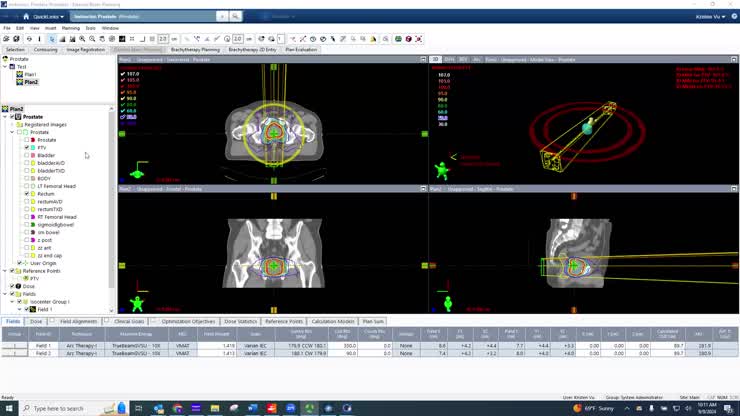The image size is (740, 416).
Task: Uncheck the PTV structure checkbox
Action: click(27, 148)
